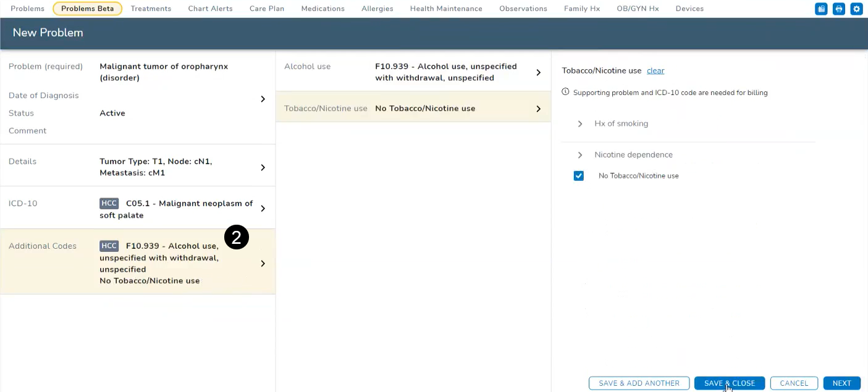Uncheck the No Tobacco/Nicotine use checkbox
The width and height of the screenshot is (868, 392).
[x=579, y=176]
